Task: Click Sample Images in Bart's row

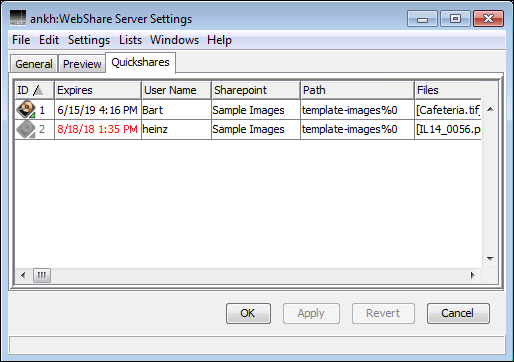Action: click(x=248, y=110)
